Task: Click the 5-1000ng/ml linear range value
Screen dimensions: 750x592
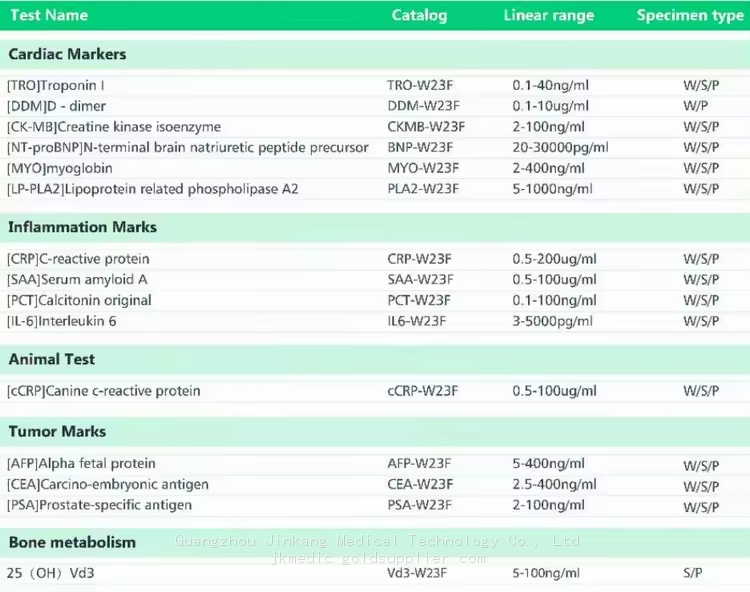Action: click(552, 189)
